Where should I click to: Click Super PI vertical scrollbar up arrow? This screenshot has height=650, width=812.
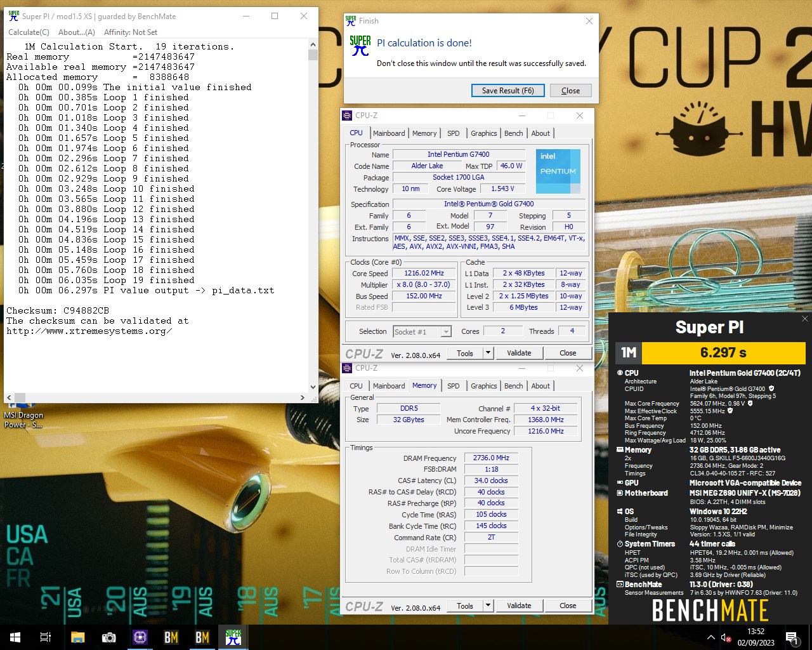pos(313,45)
